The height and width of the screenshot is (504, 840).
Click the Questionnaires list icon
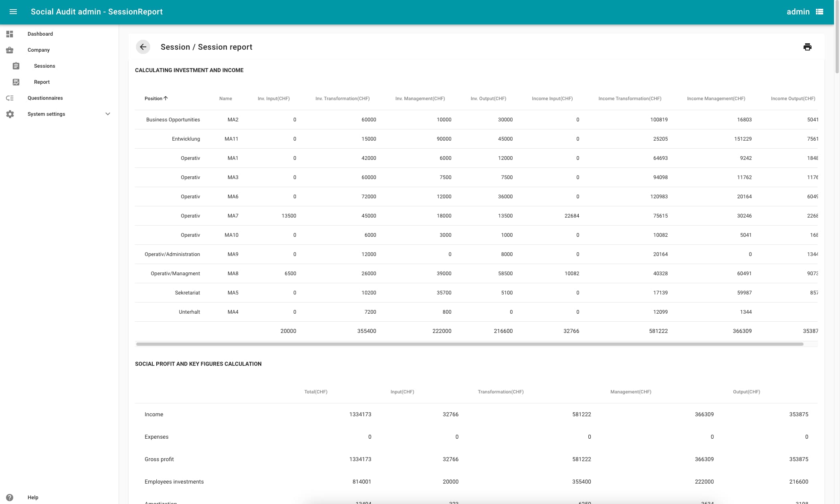[x=10, y=98]
